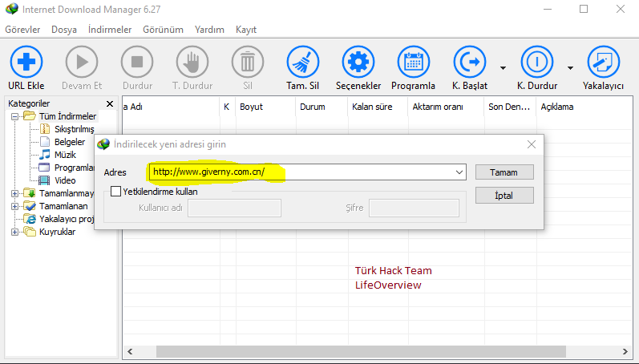639x364 pixels.
Task: Click the Sil trash icon
Action: coord(248,62)
